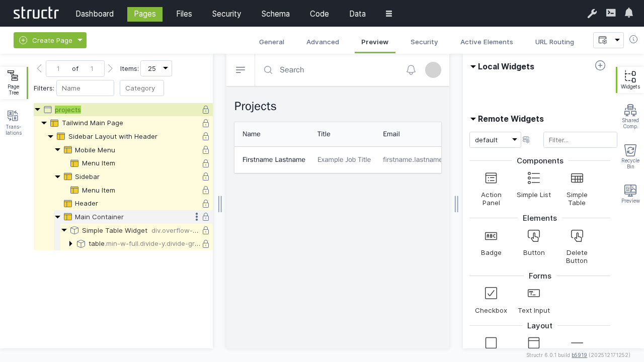Click the notifications bell in top bar
Image resolution: width=644 pixels, height=362 pixels.
coord(629,13)
